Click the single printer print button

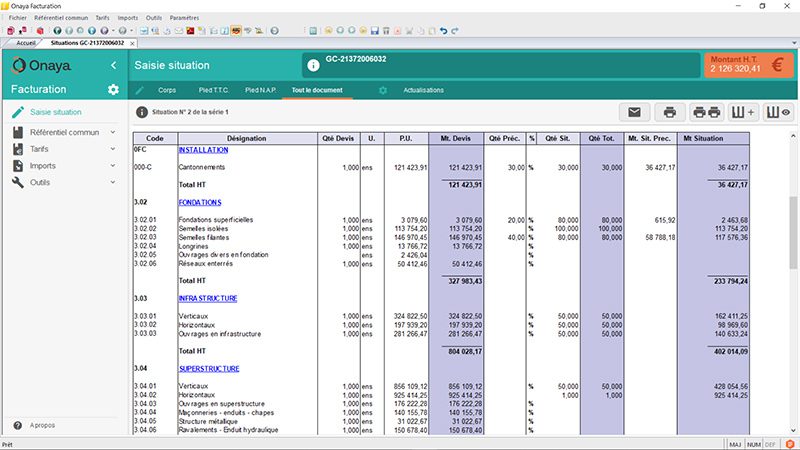tap(670, 112)
